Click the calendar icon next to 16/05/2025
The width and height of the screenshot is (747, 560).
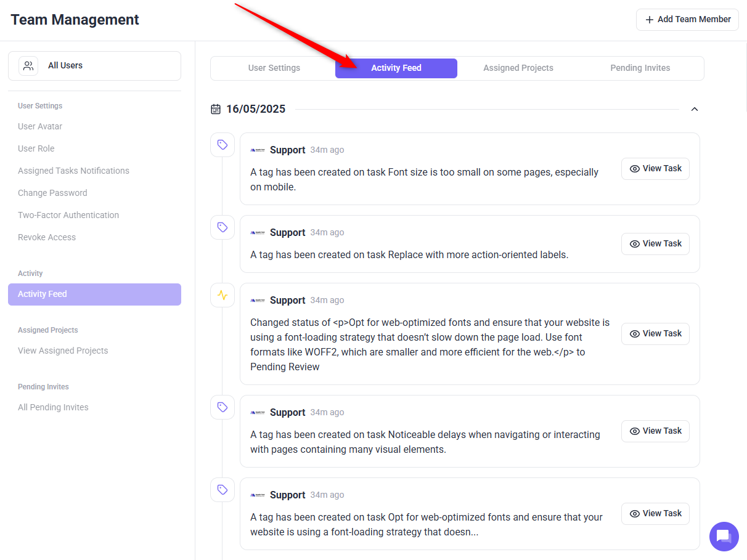[x=216, y=109]
